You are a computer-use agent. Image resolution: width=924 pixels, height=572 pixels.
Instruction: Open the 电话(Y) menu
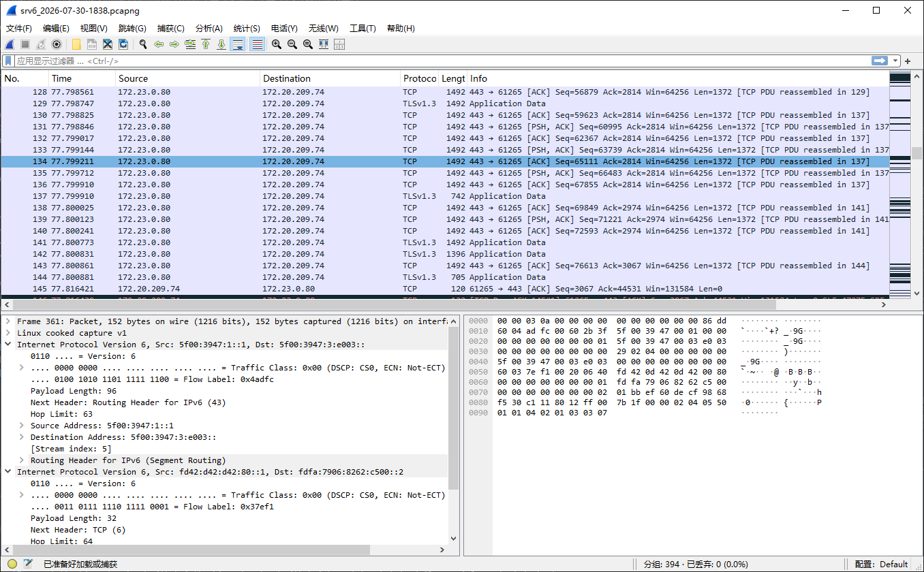(284, 29)
